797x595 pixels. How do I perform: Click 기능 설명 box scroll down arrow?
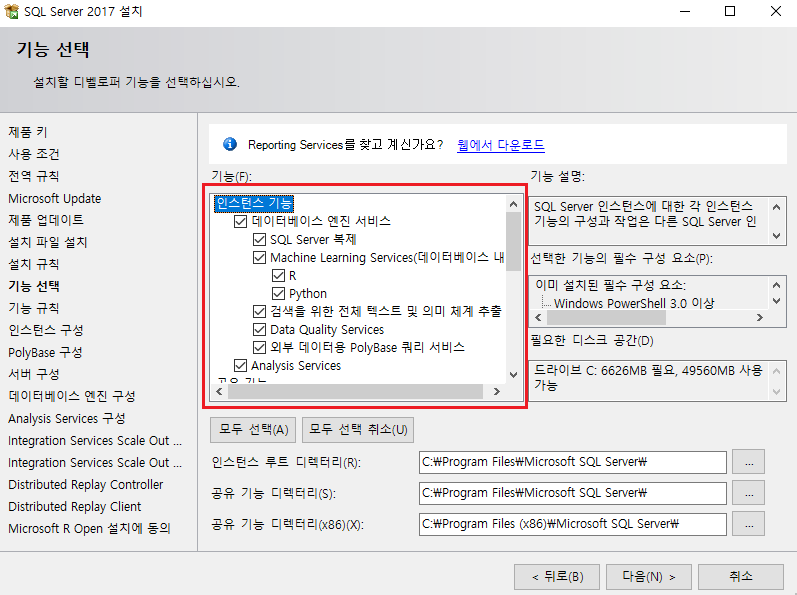pos(776,236)
